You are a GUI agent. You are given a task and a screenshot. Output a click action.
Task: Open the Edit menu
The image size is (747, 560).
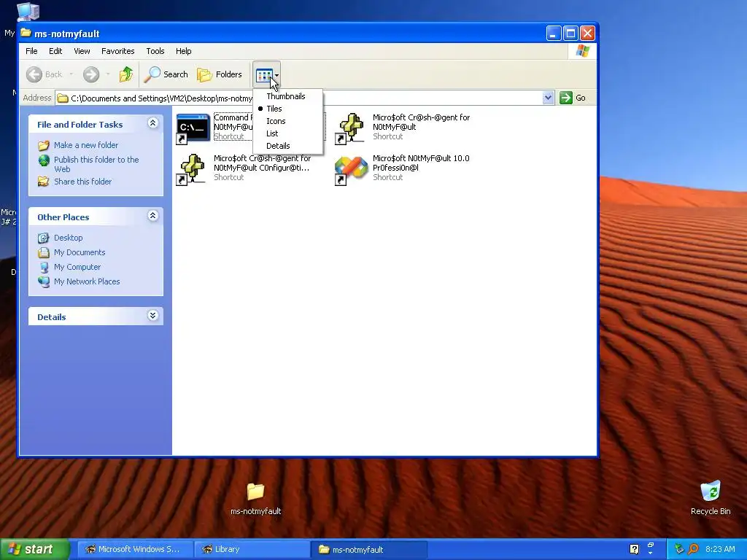point(55,51)
